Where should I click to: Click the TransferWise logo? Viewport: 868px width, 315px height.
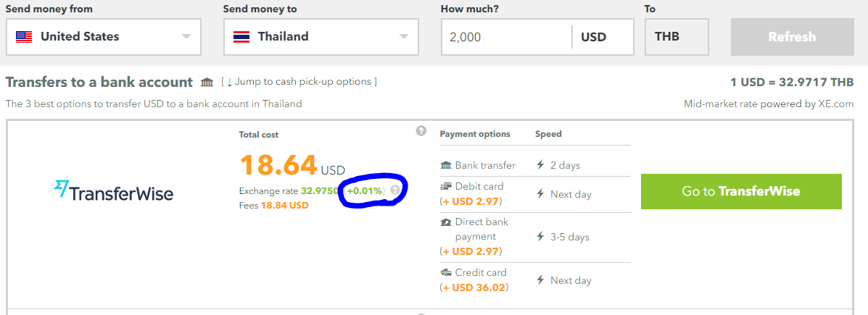coord(114,191)
